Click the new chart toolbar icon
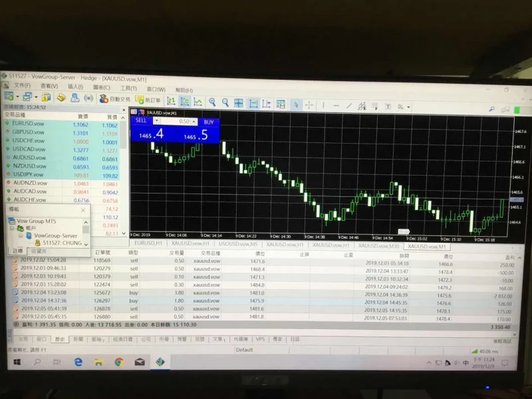 click(x=9, y=96)
